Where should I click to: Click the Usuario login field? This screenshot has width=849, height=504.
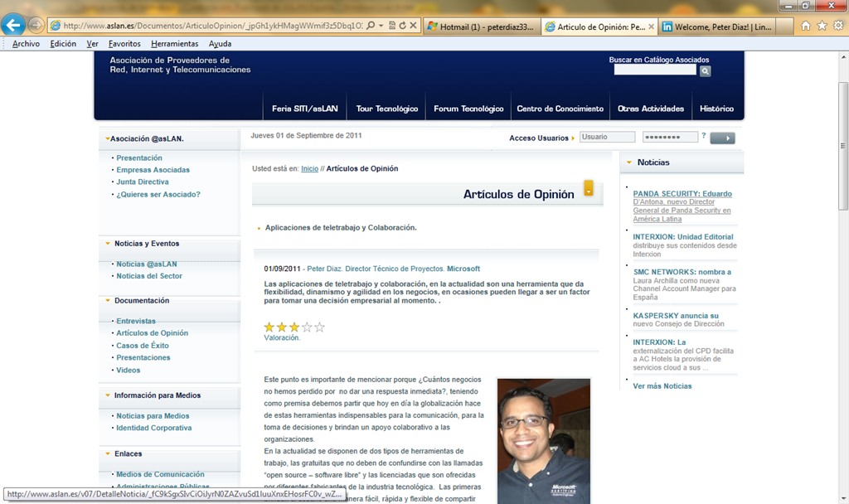[607, 137]
